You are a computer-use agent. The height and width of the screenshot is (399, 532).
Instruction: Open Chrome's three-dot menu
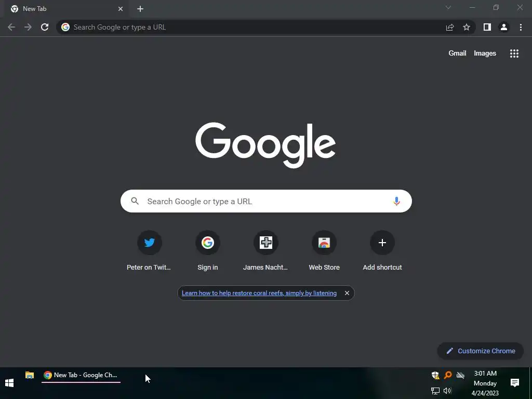(x=521, y=27)
